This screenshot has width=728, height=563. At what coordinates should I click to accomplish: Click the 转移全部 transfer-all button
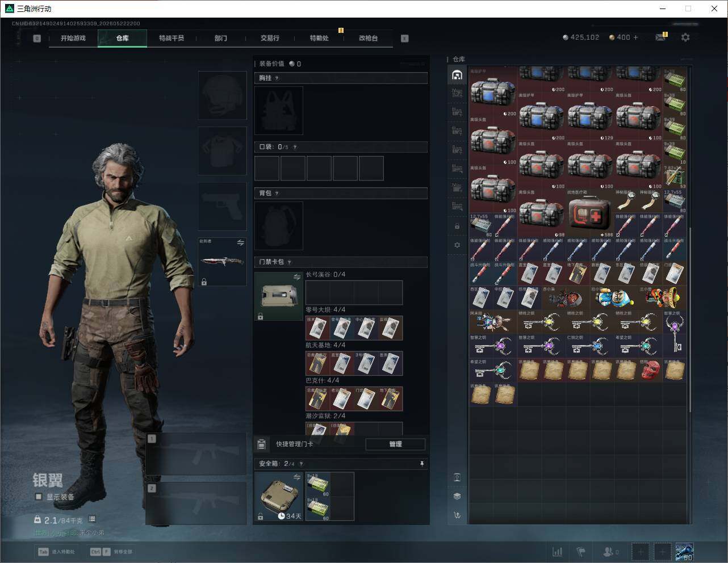tap(111, 552)
